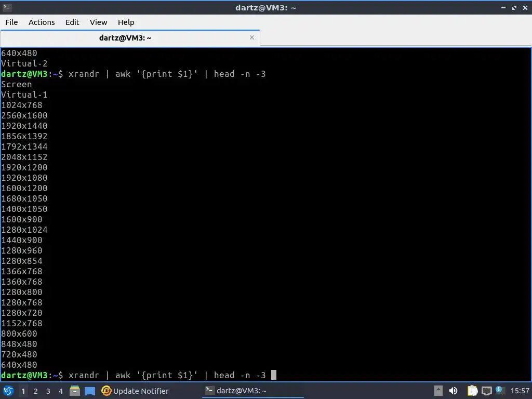The width and height of the screenshot is (532, 399).
Task: Click the 1366x768 resolution line
Action: [x=22, y=271]
